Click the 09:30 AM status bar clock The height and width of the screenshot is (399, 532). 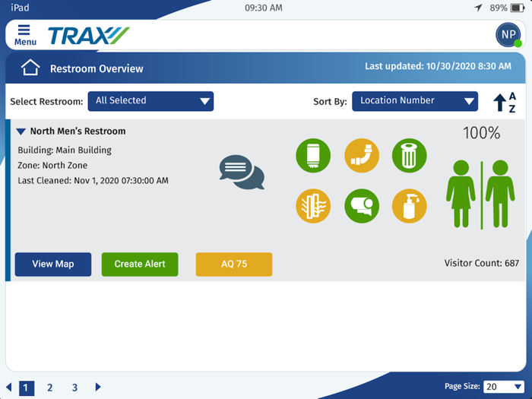264,8
